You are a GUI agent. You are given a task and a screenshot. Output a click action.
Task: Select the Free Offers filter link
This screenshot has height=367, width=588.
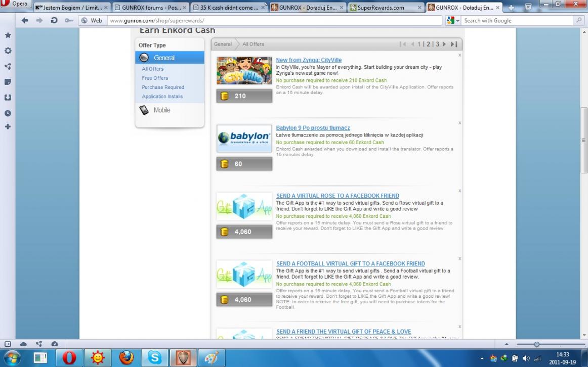coord(155,78)
